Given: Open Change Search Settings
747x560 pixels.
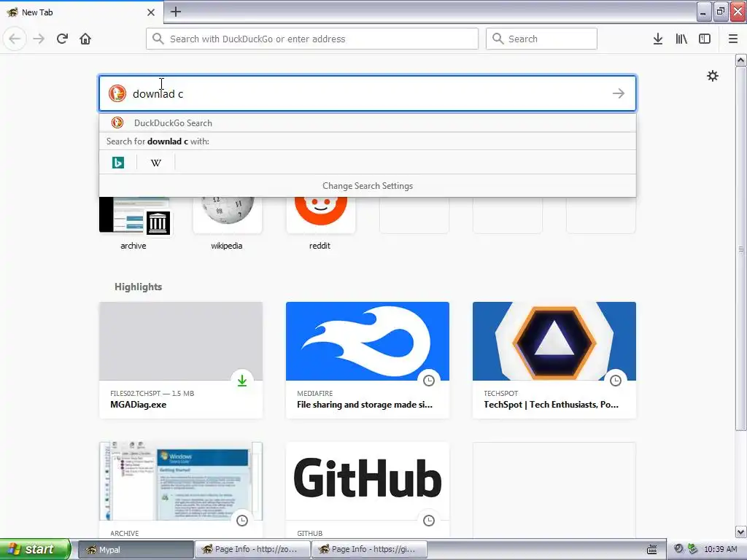Looking at the screenshot, I should [368, 186].
